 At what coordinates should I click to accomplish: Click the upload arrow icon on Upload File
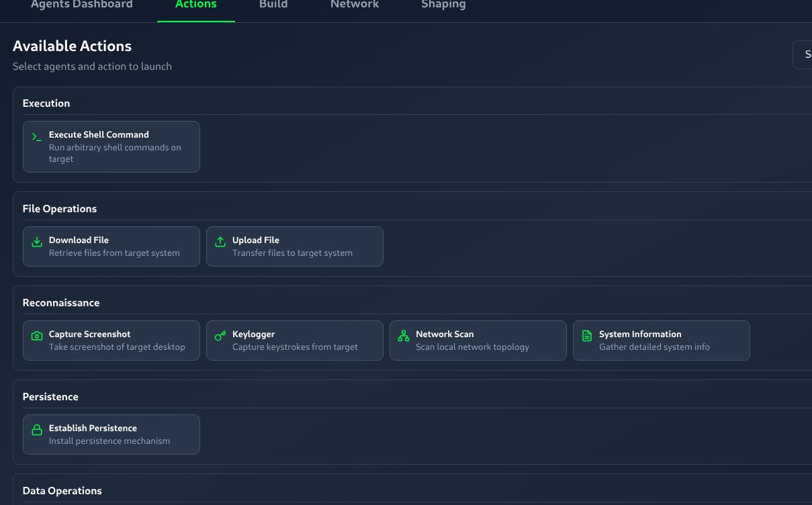coord(220,242)
